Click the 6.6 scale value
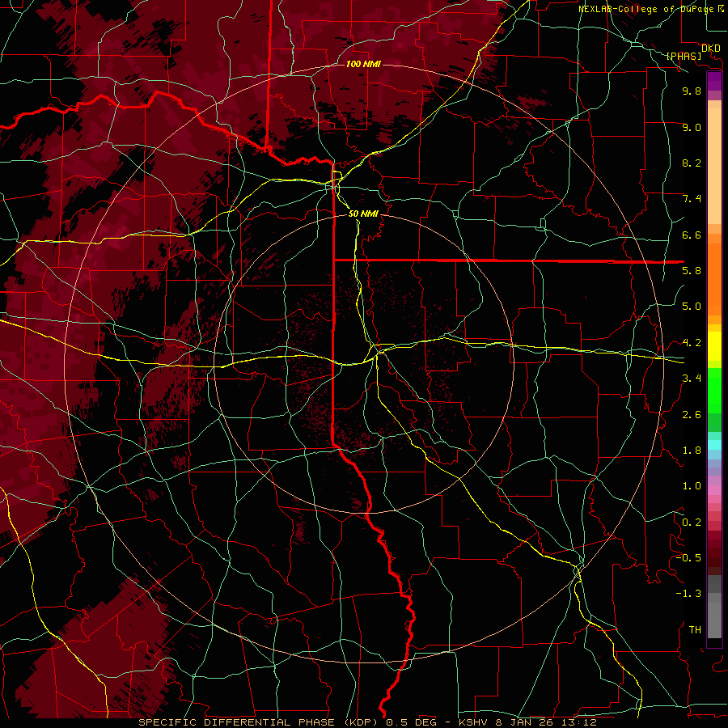Viewport: 728px width, 728px height. tap(692, 235)
